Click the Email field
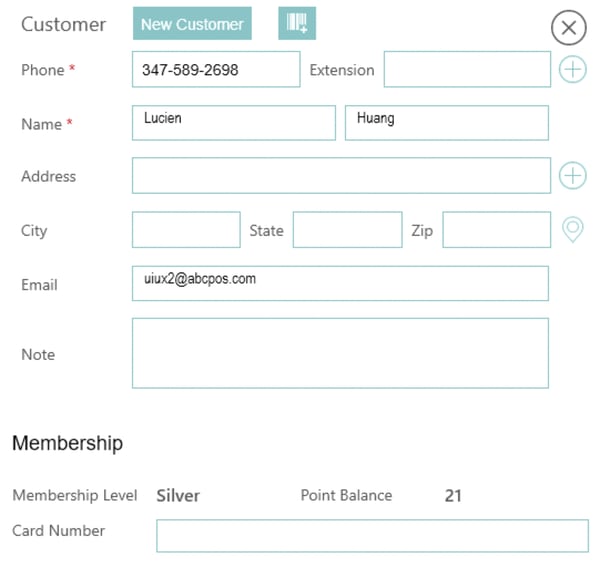Viewport: 600px width, 568px height. (340, 284)
